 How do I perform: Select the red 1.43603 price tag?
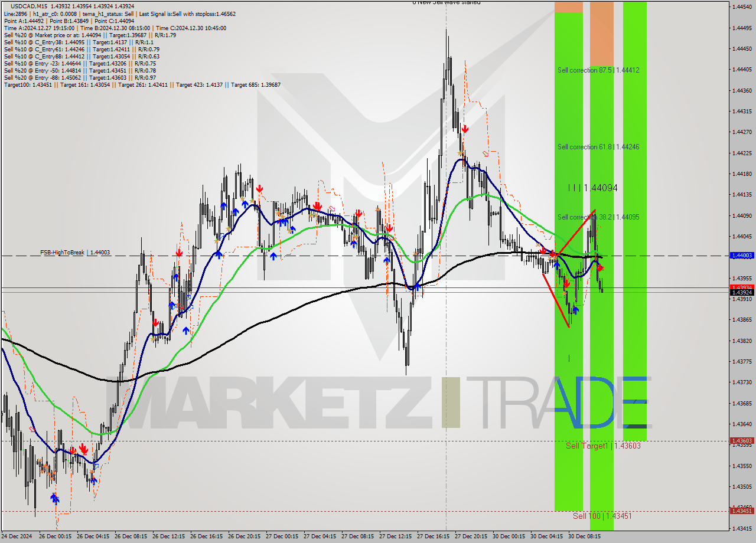[742, 440]
